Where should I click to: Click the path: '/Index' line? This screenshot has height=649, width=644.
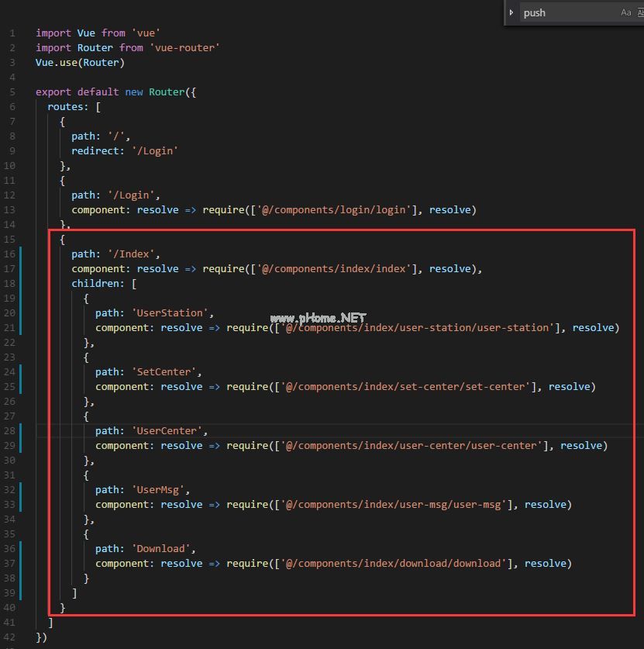tap(115, 254)
